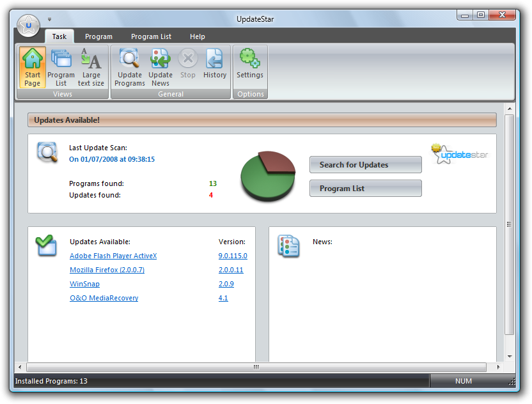The image size is (532, 404).
Task: Open the Help ribbon tab
Action: (x=198, y=36)
